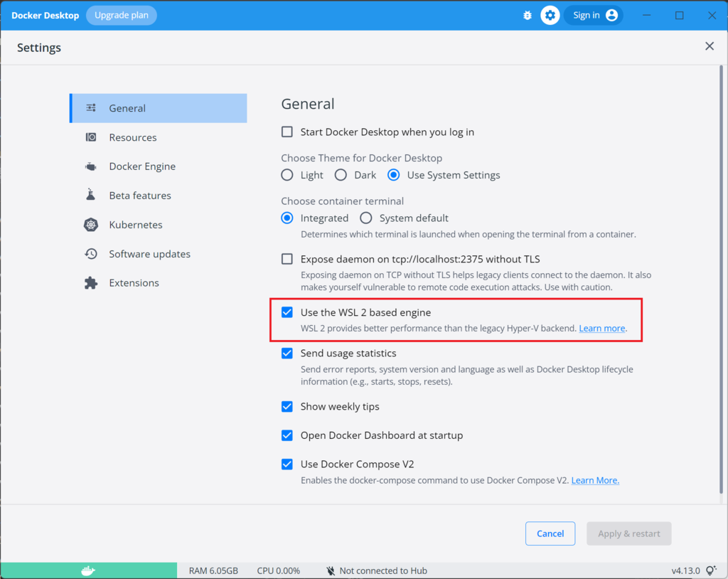Toggle Expose daemon on tcp://localhost:2375 checkbox
The image size is (728, 579).
pyautogui.click(x=287, y=259)
